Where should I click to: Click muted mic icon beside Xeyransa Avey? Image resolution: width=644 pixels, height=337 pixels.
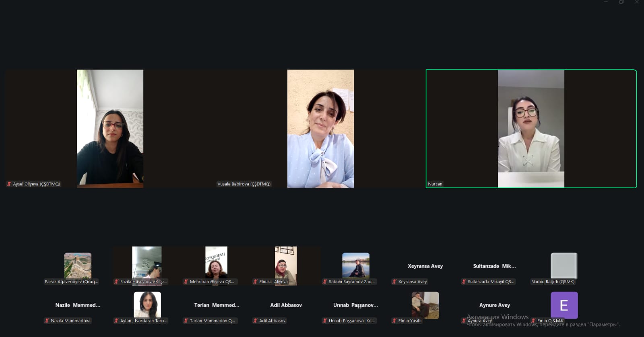point(394,282)
